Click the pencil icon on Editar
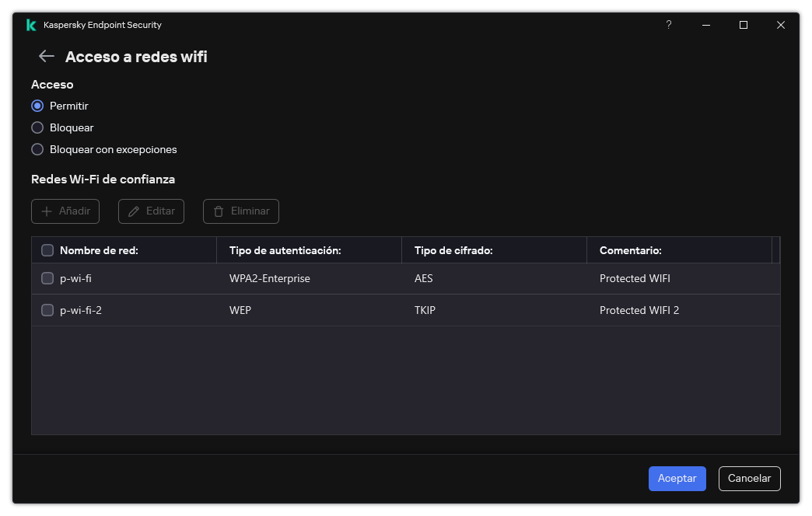The height and width of the screenshot is (516, 812). (134, 211)
